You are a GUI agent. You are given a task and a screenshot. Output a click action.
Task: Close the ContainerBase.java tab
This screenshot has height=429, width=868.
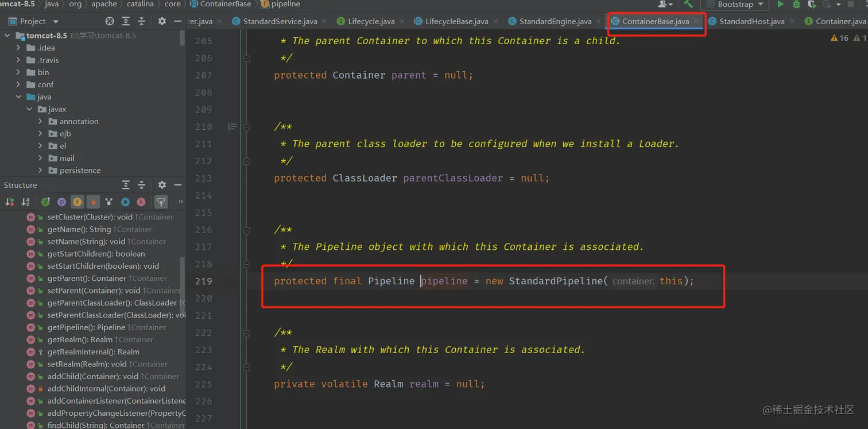(696, 21)
